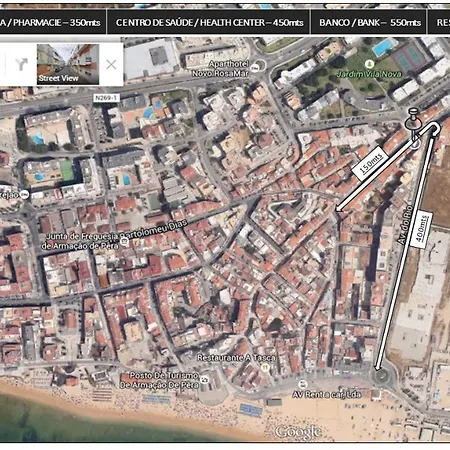Click the Jardim Vila Nova park marker
450x450 pixels.
click(x=369, y=64)
